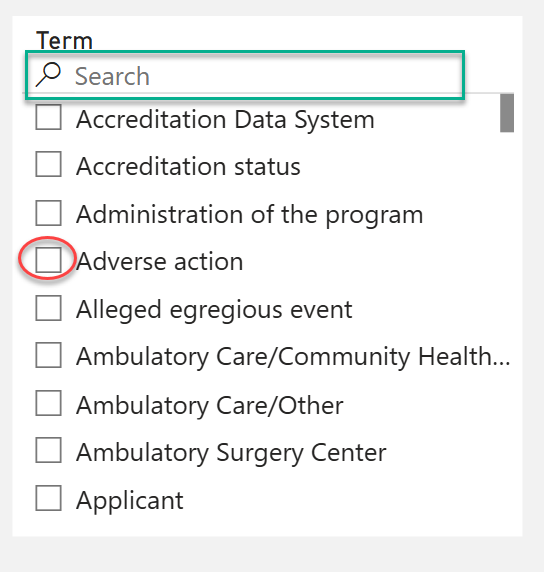Mark the Ambulatory Surgery Center checkbox

click(48, 450)
